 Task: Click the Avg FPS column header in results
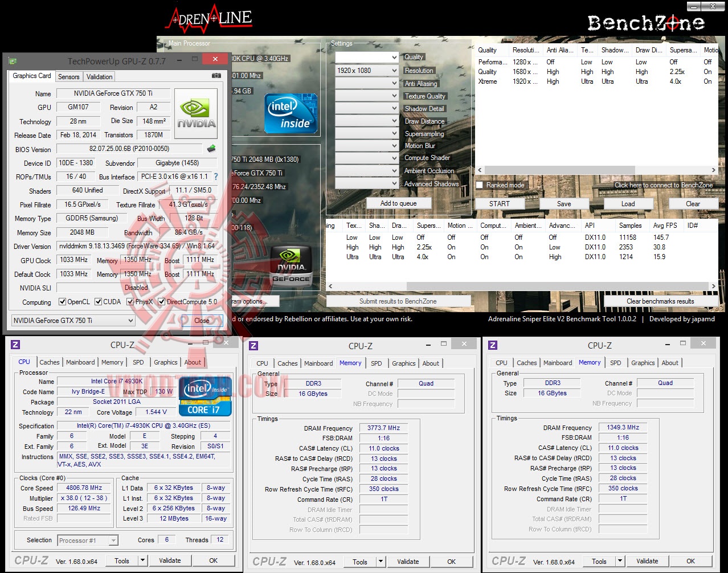pyautogui.click(x=665, y=226)
